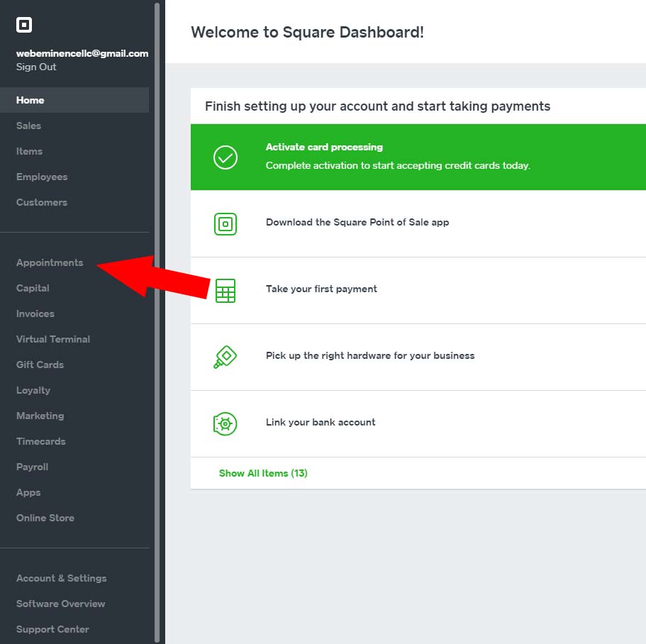Click the Square Point of Sale app icon
Screen dimensions: 646x644
[225, 224]
